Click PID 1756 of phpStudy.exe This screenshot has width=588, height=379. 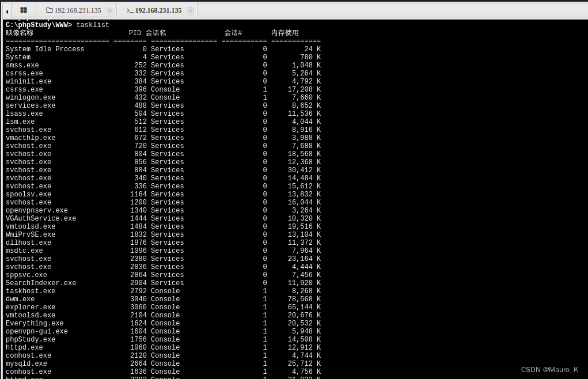click(x=138, y=339)
